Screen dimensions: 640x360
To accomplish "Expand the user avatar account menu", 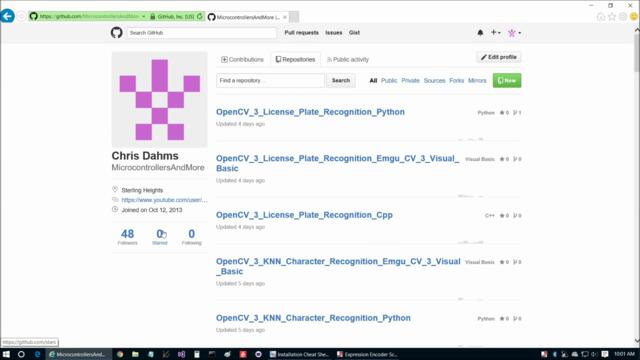I will [514, 33].
